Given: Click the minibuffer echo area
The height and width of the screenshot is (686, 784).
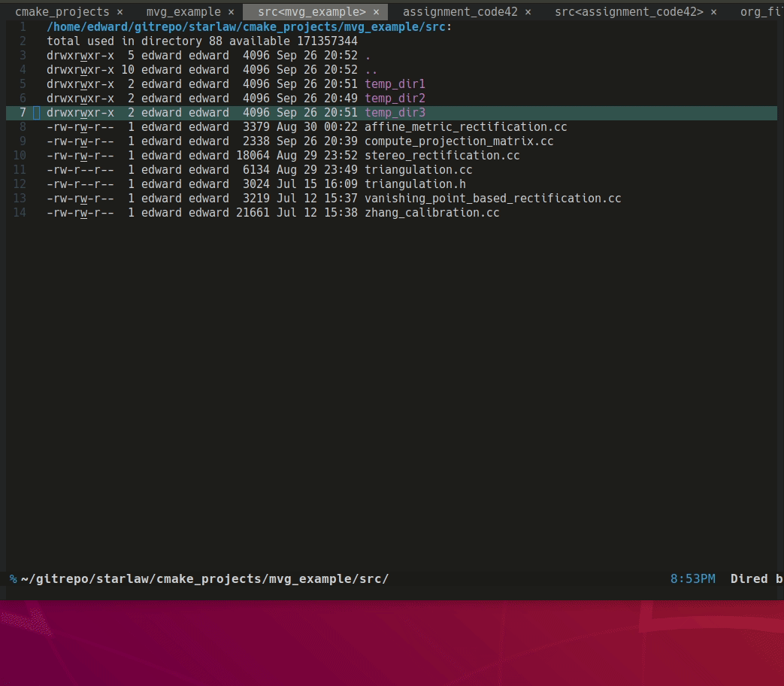Looking at the screenshot, I should (392, 593).
